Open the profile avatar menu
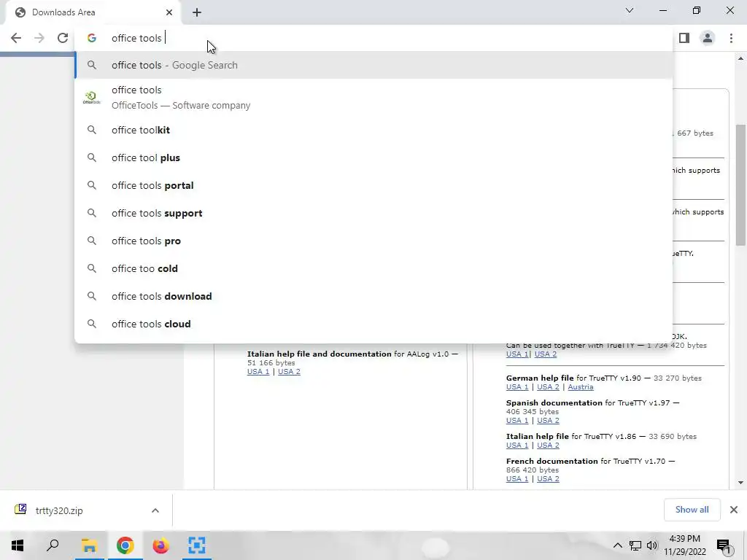Screen dimensions: 747x560 click(708, 38)
